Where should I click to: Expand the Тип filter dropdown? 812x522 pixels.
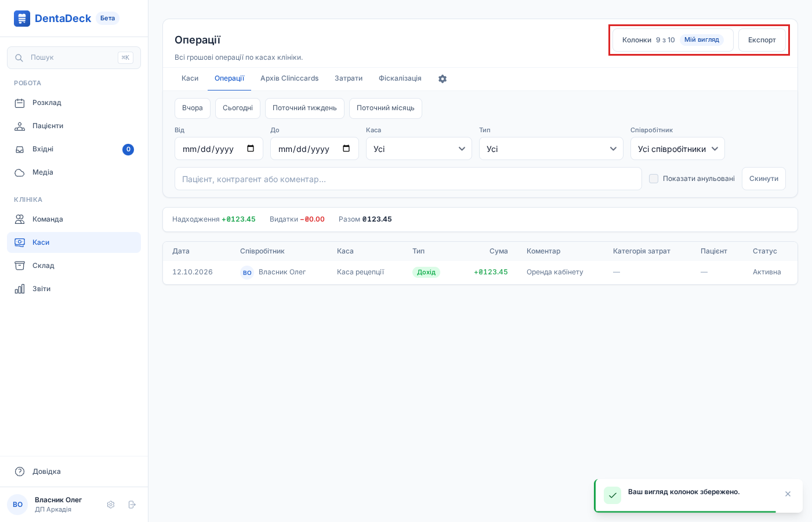coord(551,148)
